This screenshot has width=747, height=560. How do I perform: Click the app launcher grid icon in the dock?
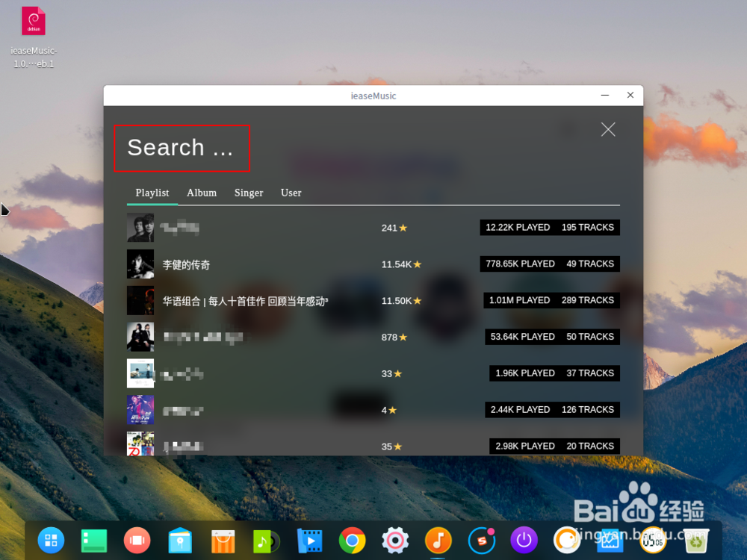coord(50,540)
